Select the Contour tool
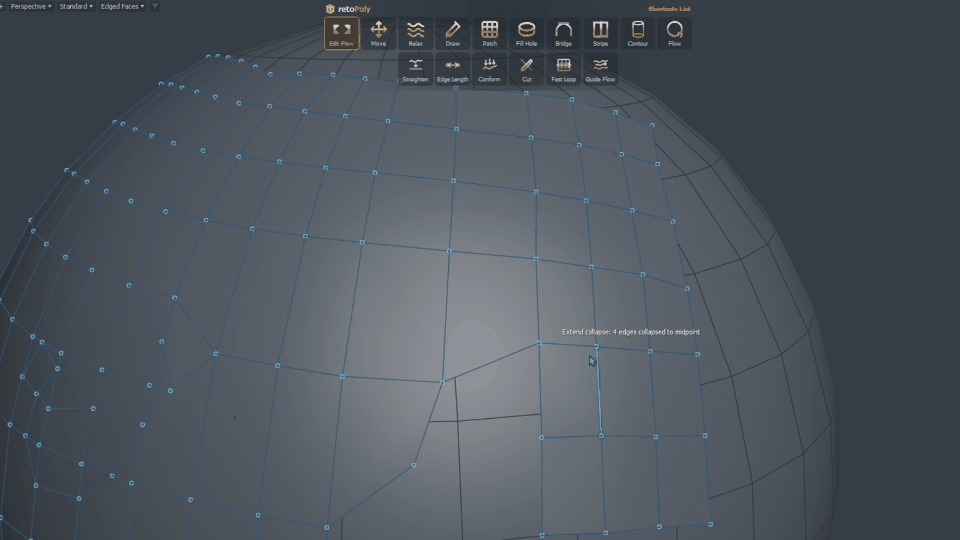Viewport: 960px width, 540px height. (x=637, y=34)
